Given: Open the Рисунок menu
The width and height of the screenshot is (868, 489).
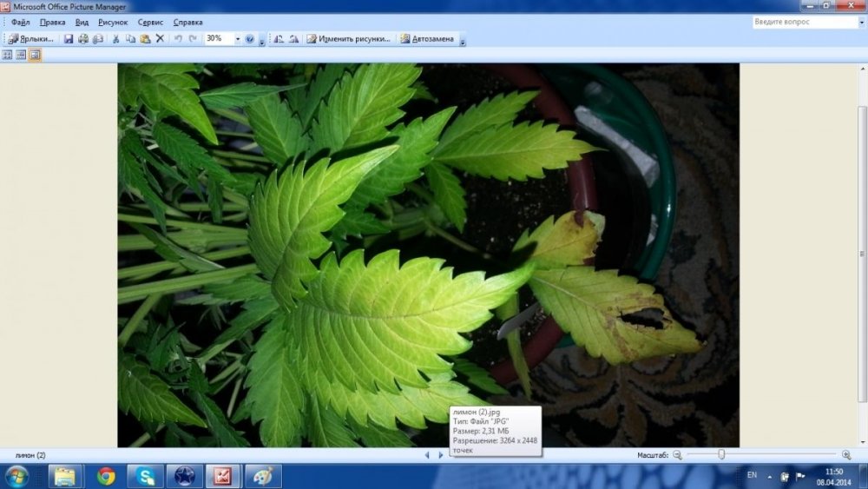Looking at the screenshot, I should (x=113, y=23).
